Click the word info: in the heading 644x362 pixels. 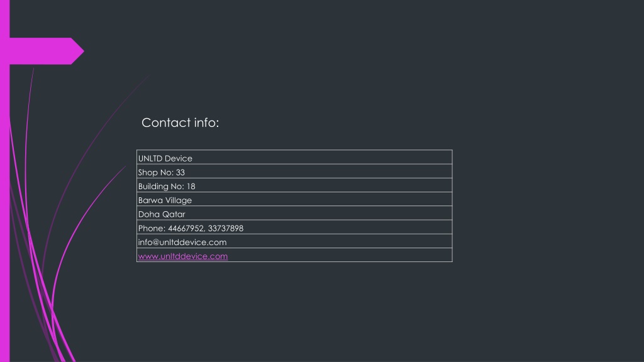pos(206,123)
